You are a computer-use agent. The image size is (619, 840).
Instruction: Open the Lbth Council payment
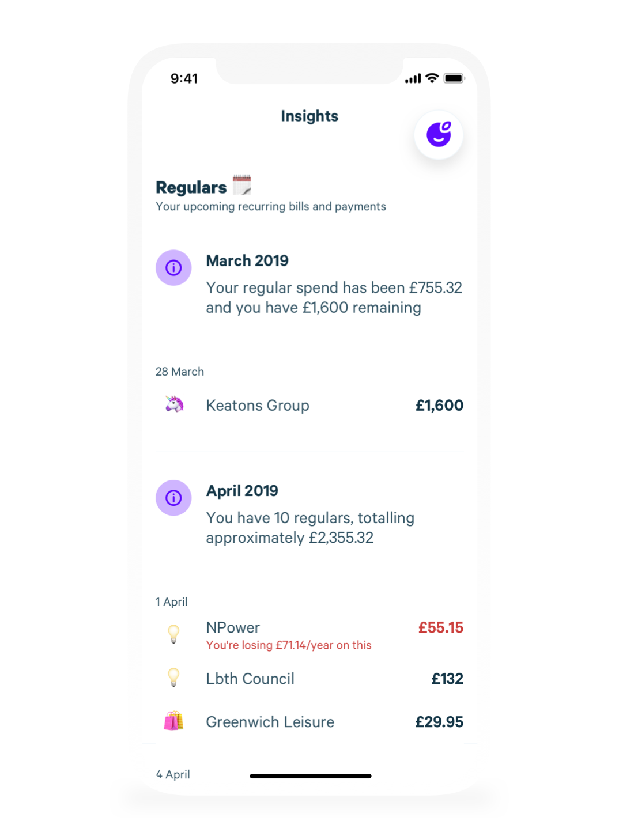[x=309, y=679]
